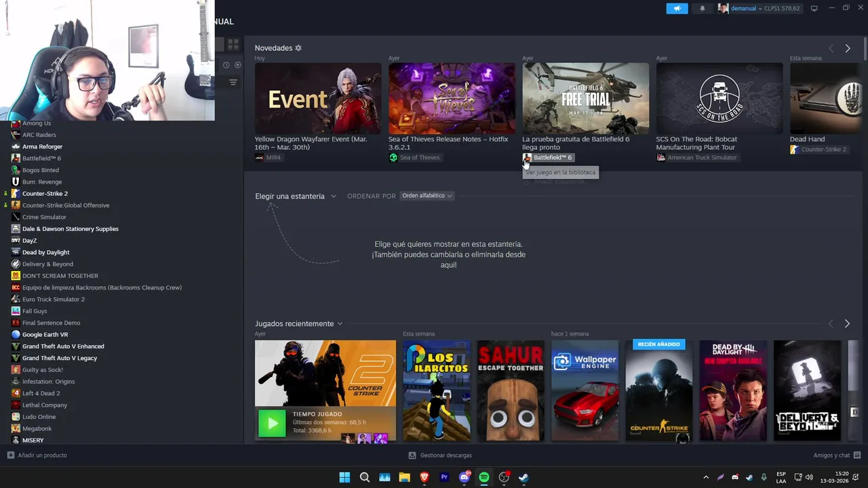Click the Ludo Online game icon
The image size is (868, 488).
[x=16, y=417]
